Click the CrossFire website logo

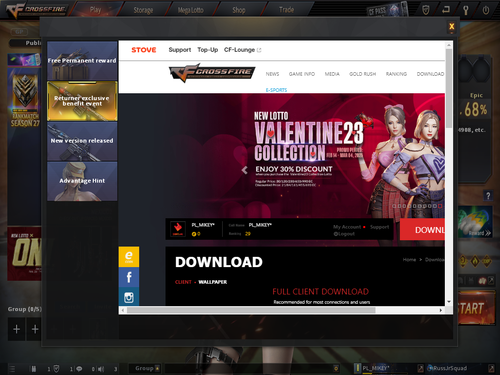click(212, 73)
